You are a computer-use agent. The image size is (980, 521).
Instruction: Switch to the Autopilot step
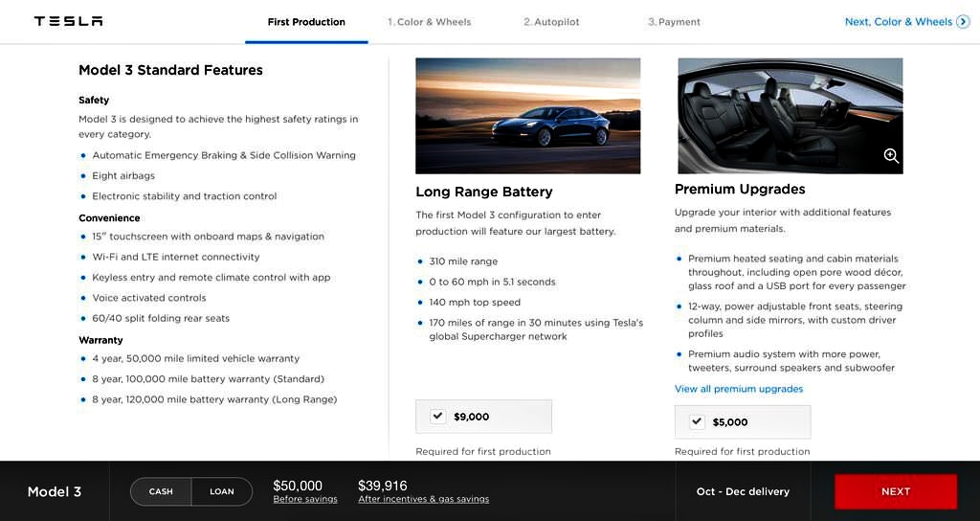551,22
